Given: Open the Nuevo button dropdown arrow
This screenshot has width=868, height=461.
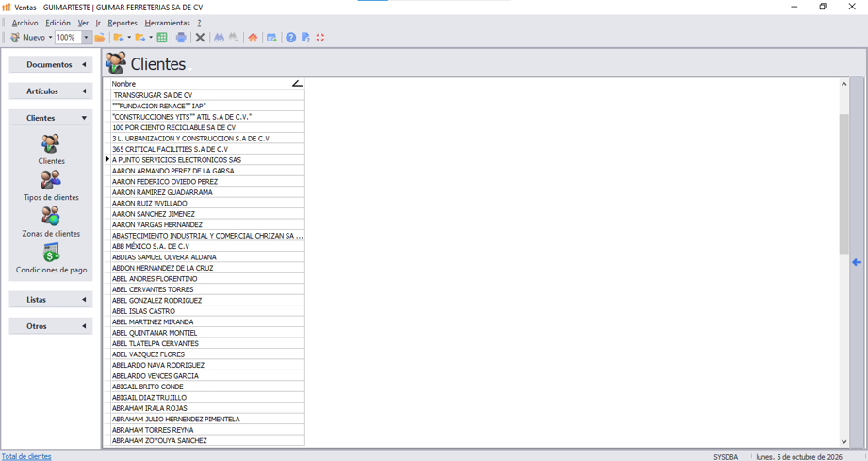Looking at the screenshot, I should click(50, 38).
